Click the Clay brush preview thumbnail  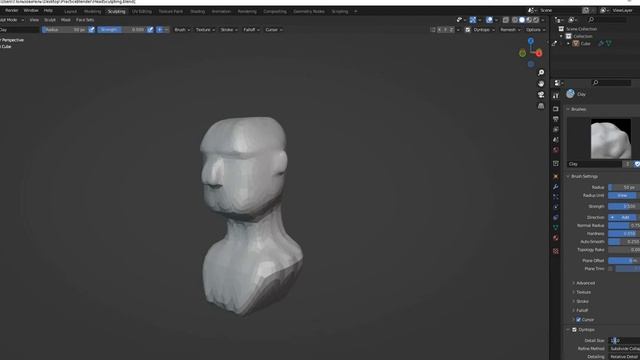611,139
